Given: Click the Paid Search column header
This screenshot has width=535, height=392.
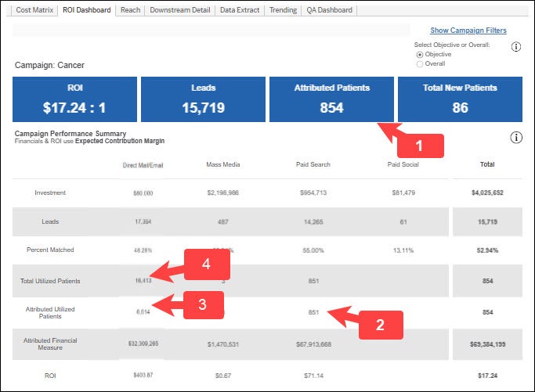Looking at the screenshot, I should coord(315,165).
